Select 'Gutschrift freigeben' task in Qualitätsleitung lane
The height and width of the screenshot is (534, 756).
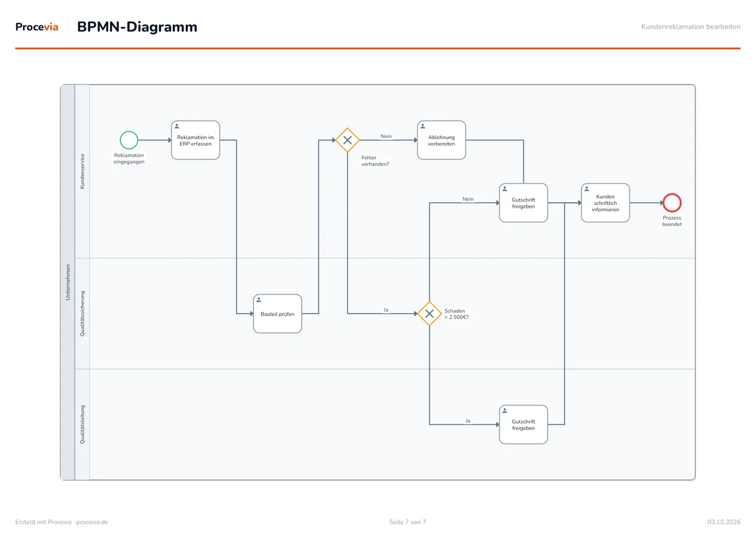[523, 424]
